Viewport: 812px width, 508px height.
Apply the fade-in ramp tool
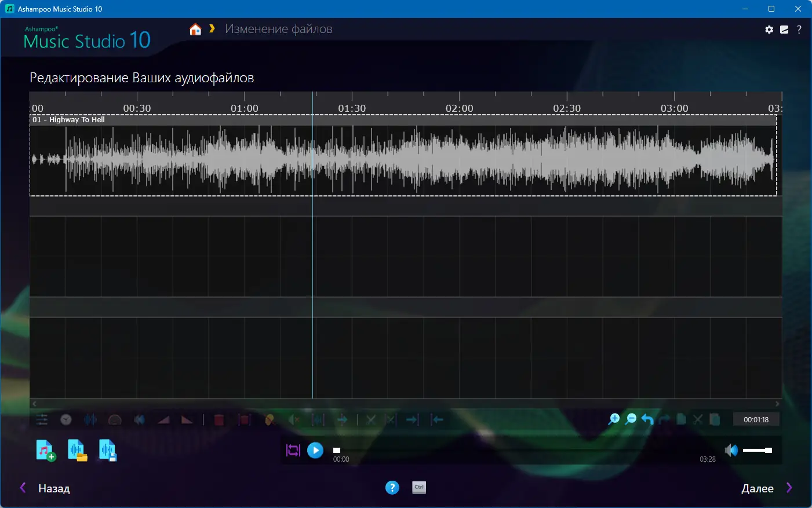click(x=163, y=419)
